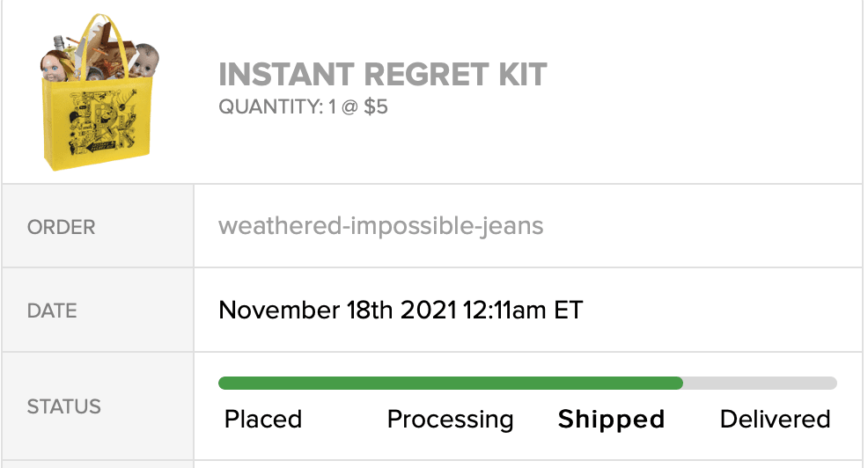The image size is (868, 468).
Task: Click the DATE row label
Action: (52, 311)
